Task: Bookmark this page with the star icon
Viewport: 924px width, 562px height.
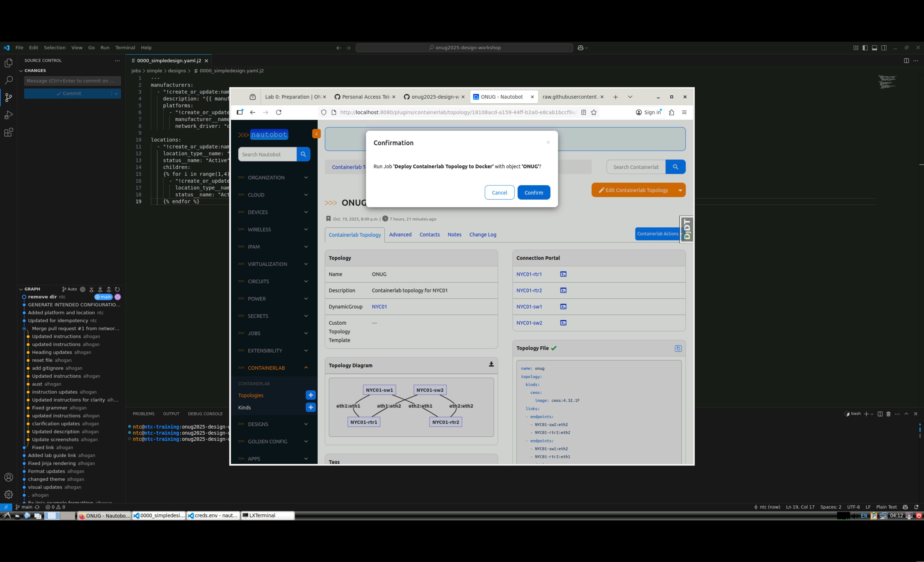Action: (594, 112)
